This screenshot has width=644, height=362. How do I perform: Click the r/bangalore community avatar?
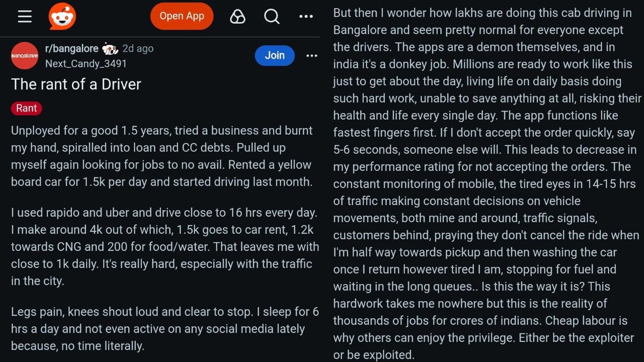[x=24, y=55]
